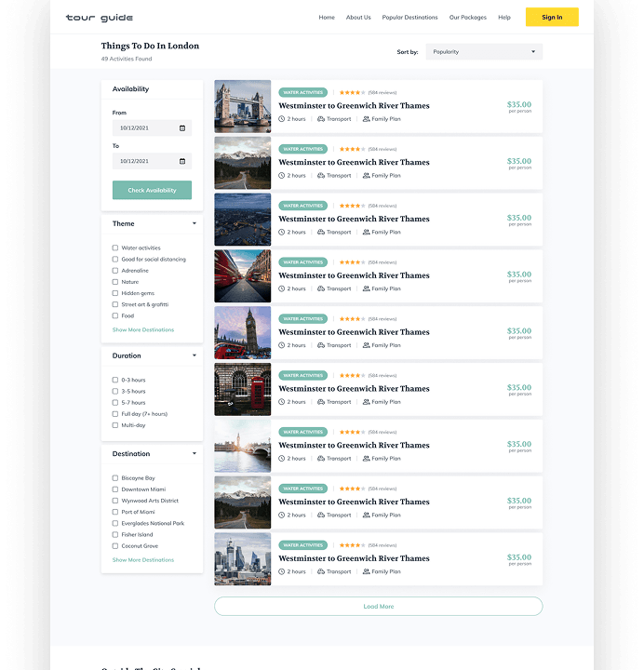644x670 pixels.
Task: Select the Multi-day duration checkbox
Action: pyautogui.click(x=115, y=425)
